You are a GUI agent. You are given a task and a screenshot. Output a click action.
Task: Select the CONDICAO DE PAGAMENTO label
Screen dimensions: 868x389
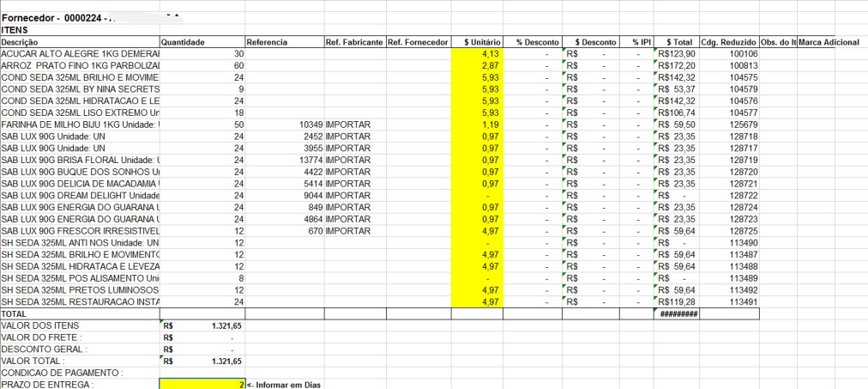coord(63,373)
